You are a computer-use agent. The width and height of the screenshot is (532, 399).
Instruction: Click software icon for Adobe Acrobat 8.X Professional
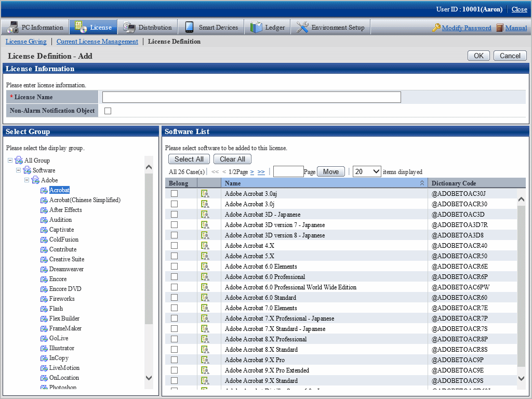[x=205, y=339]
